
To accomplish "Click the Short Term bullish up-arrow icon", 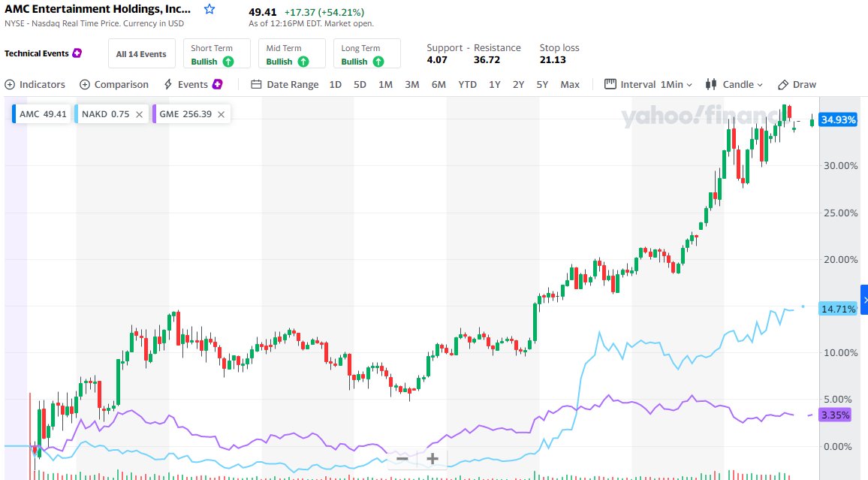I will click(228, 62).
